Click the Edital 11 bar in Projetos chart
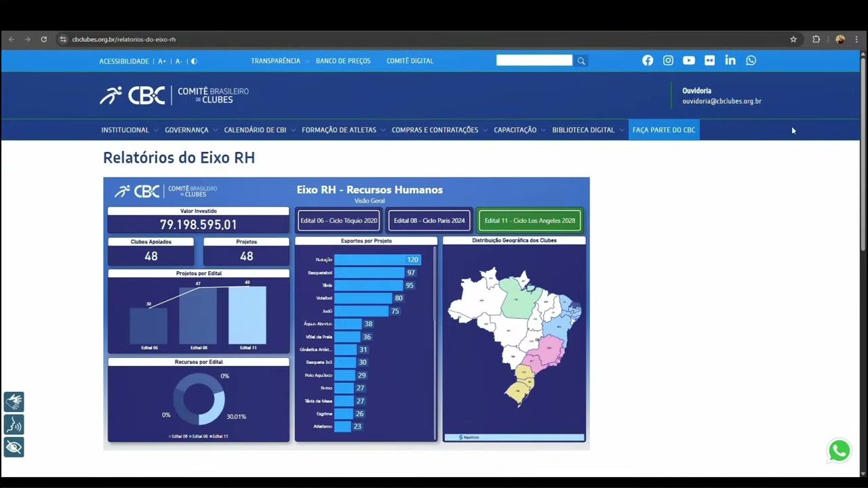 coord(248,315)
